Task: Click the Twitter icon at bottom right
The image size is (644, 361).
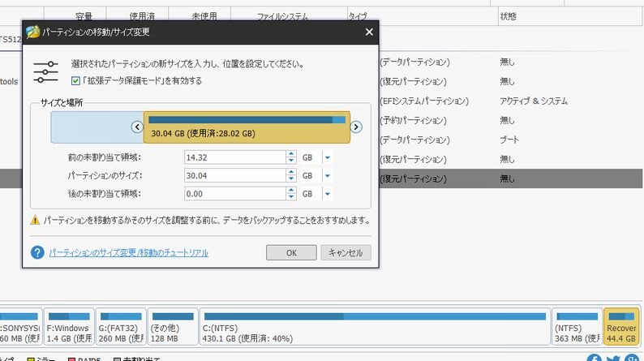Action: pyautogui.click(x=614, y=358)
